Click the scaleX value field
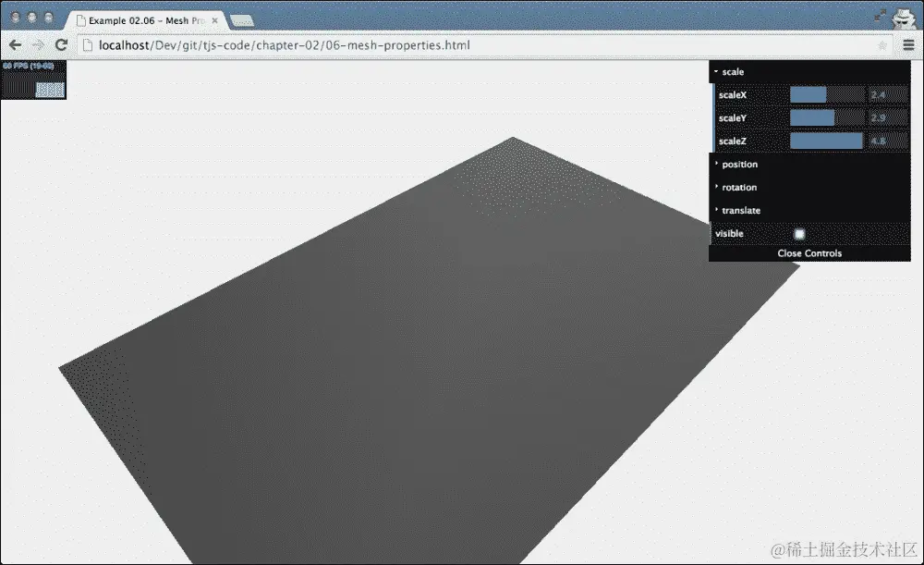924x565 pixels. click(888, 95)
